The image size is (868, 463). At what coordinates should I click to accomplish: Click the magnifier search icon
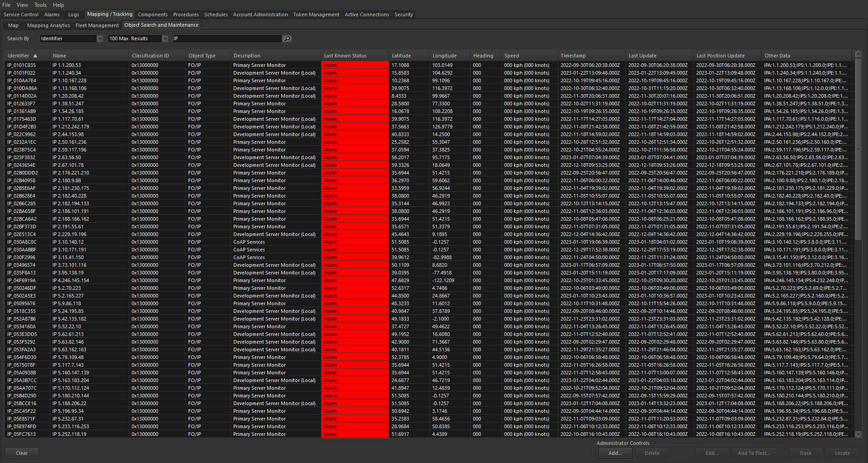pos(287,39)
